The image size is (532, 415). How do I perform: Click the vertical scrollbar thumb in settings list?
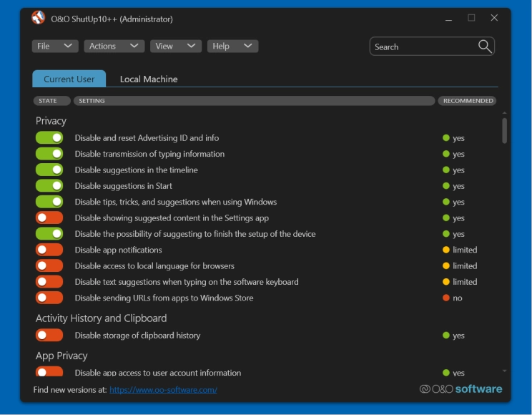coord(505,131)
